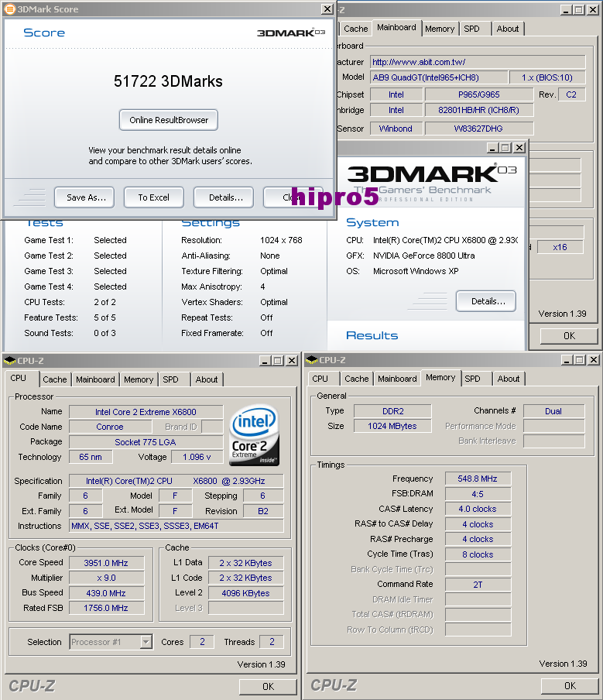Minimize the CPU-Z CPU window
Viewport: 603px width, 700px height.
coord(265,361)
